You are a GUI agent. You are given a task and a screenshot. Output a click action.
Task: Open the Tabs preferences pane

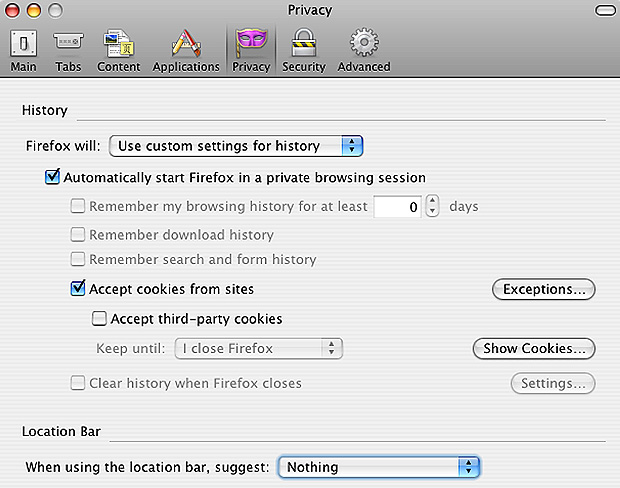68,51
